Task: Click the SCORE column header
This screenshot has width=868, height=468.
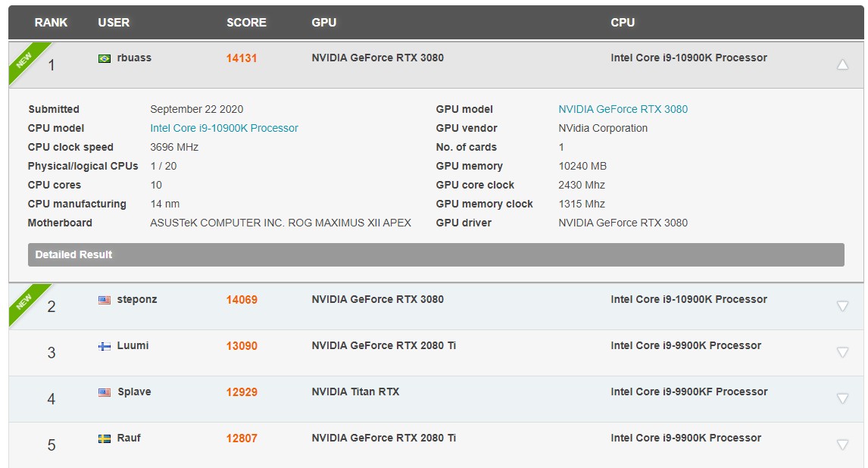Action: pos(246,23)
